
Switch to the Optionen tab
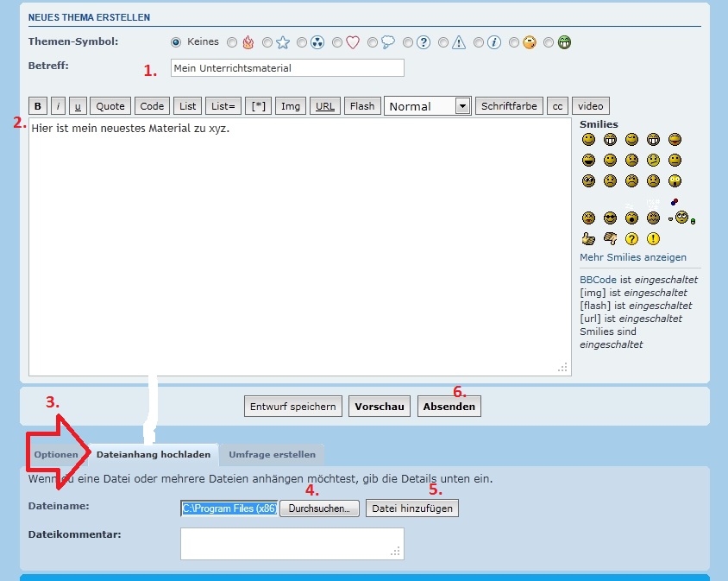[56, 454]
